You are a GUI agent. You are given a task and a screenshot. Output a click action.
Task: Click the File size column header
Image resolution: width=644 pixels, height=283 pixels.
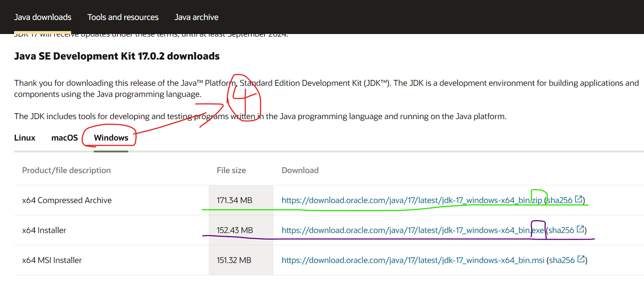231,170
